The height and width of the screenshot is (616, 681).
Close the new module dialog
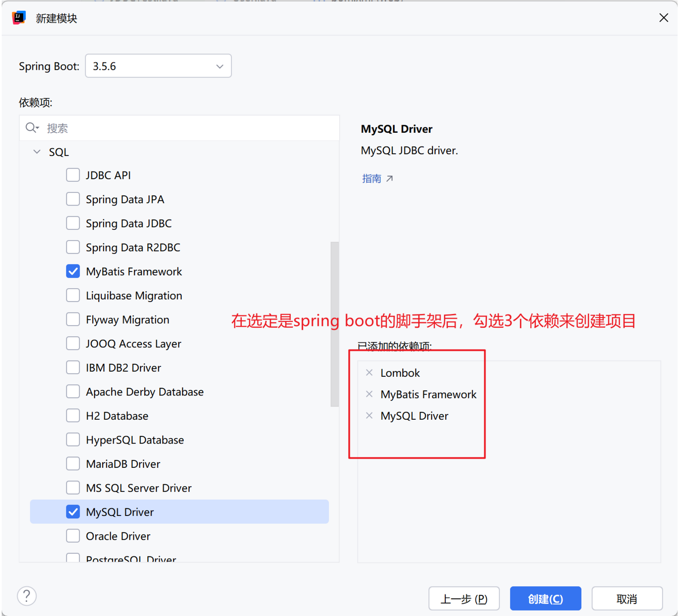[x=663, y=18]
